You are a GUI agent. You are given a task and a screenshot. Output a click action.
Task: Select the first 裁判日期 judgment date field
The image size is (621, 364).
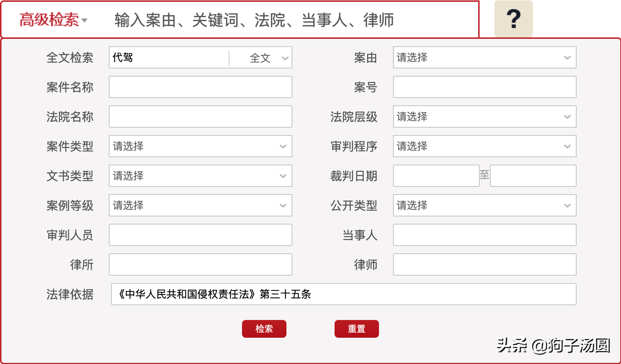436,176
